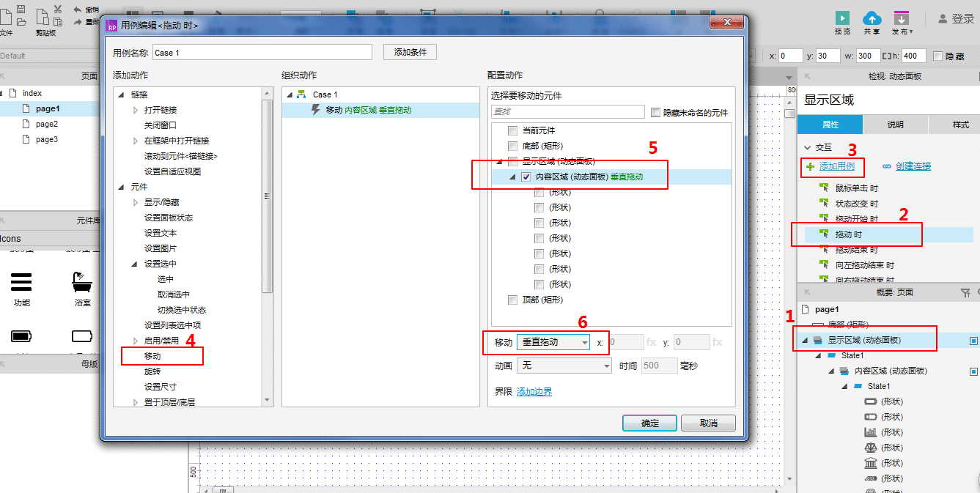The height and width of the screenshot is (493, 980).
Task: Expand the 启用/禁用 tree node
Action: pos(136,341)
